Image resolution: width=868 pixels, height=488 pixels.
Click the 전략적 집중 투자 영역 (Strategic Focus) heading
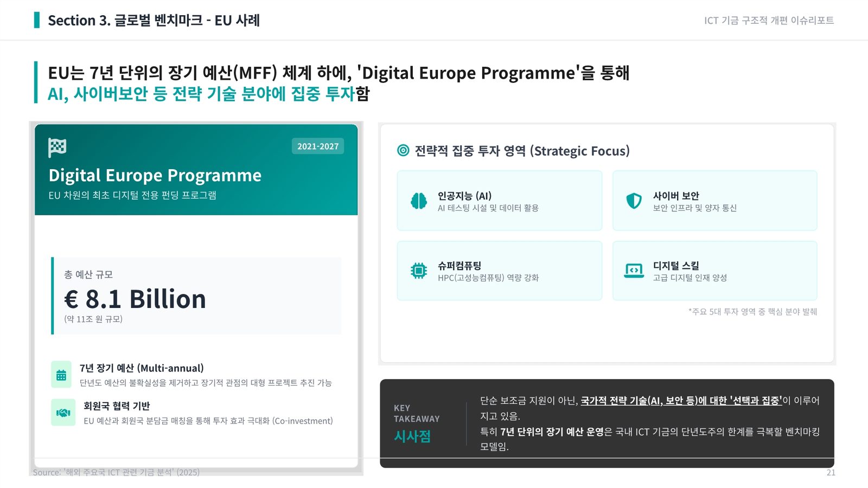click(x=522, y=151)
